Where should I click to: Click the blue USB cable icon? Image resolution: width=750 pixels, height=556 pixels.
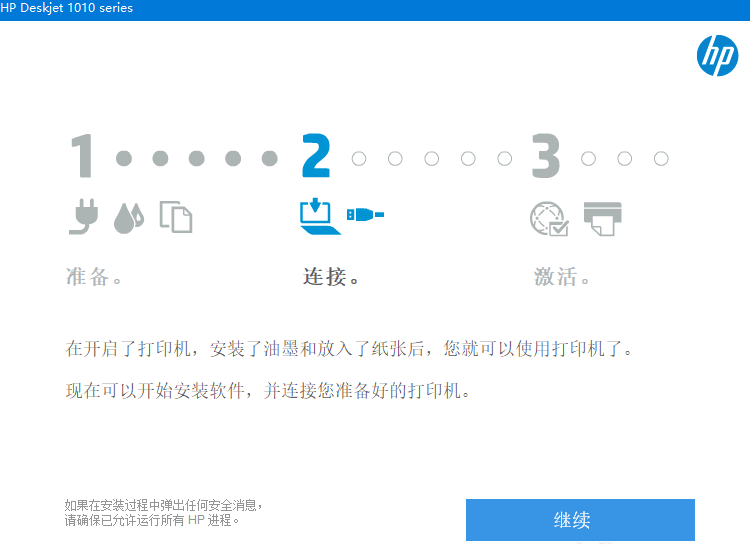click(365, 214)
